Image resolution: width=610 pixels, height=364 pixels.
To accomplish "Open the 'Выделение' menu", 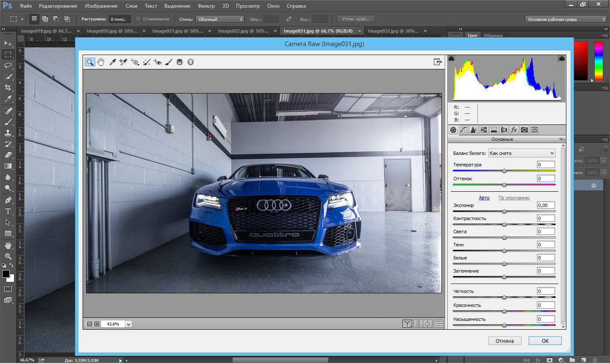I will [x=177, y=6].
